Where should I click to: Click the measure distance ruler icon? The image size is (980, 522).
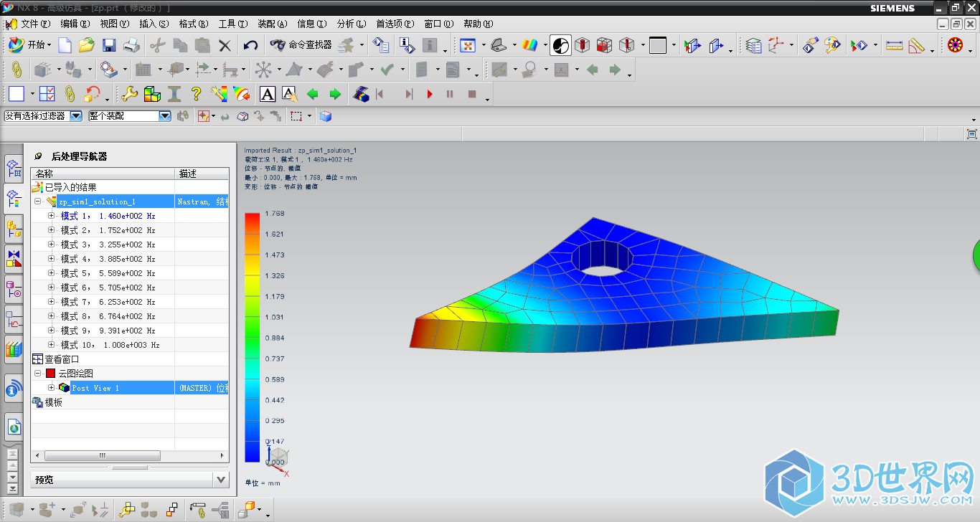pos(894,45)
